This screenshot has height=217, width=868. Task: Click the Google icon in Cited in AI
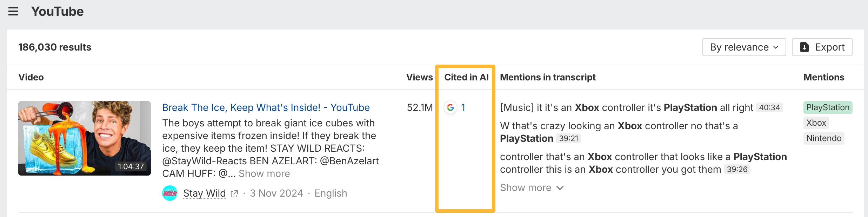click(450, 107)
